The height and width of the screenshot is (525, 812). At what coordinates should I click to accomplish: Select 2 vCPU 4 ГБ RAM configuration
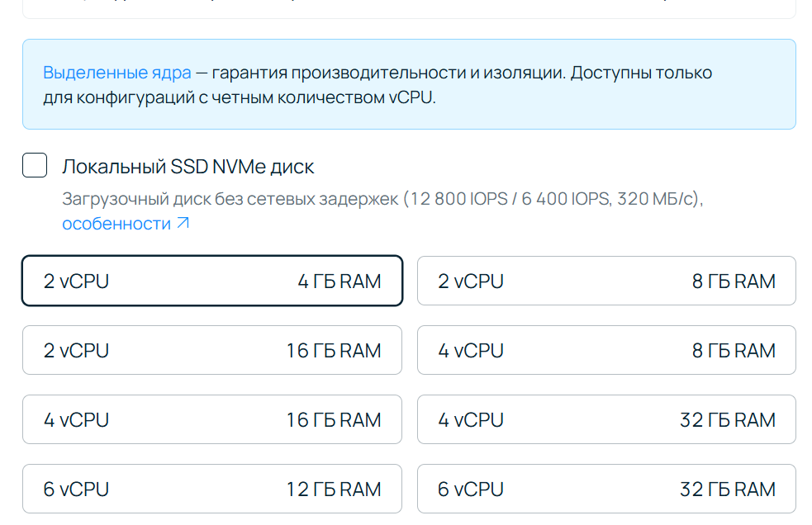pos(212,281)
